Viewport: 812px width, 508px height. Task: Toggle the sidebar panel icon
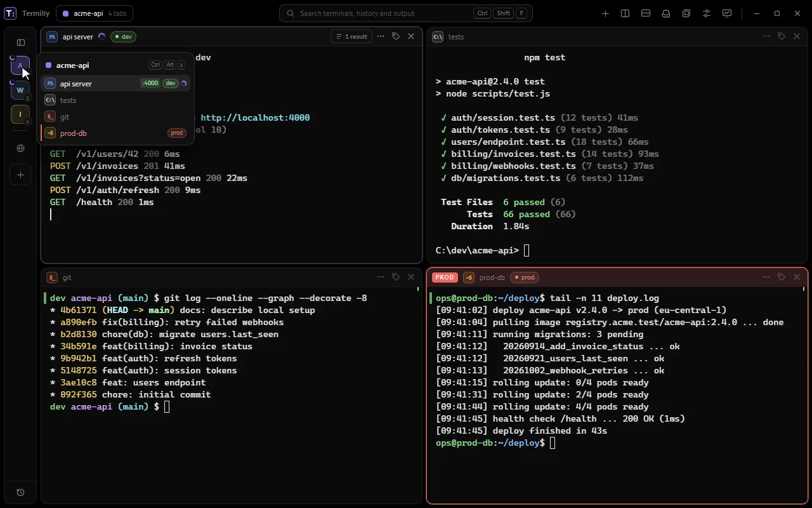click(x=20, y=43)
